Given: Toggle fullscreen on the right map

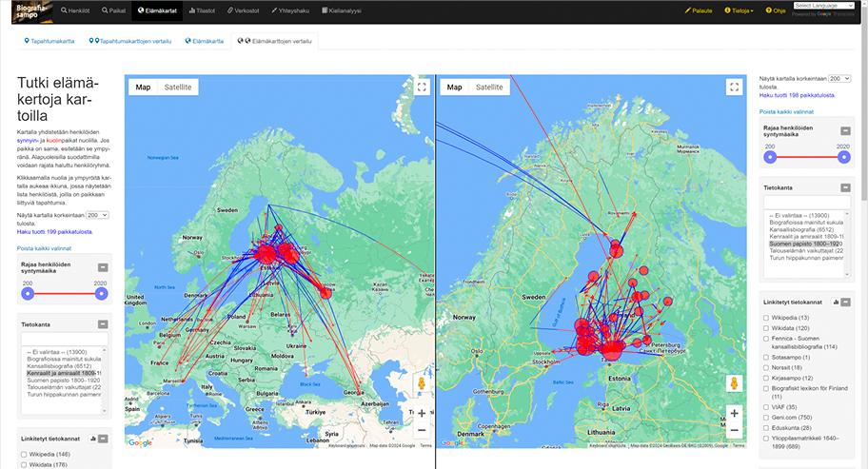Looking at the screenshot, I should (734, 87).
